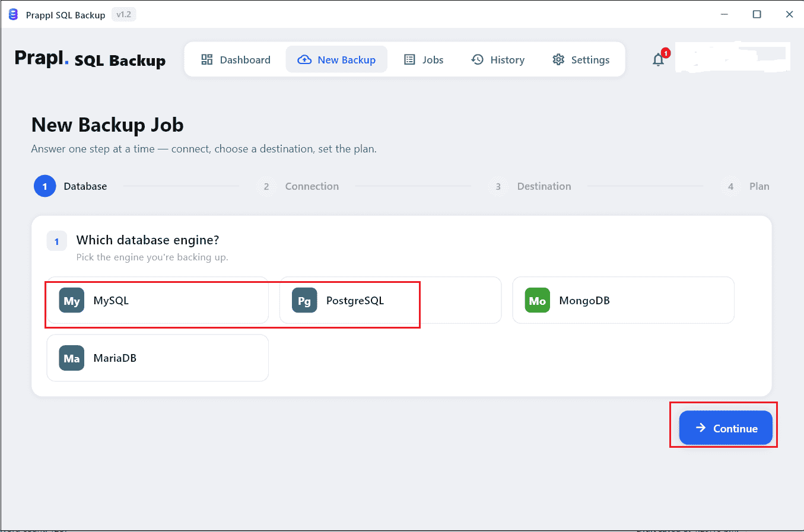Click the "Answer one step at a time" subtitle
The height and width of the screenshot is (532, 804).
[x=204, y=149]
